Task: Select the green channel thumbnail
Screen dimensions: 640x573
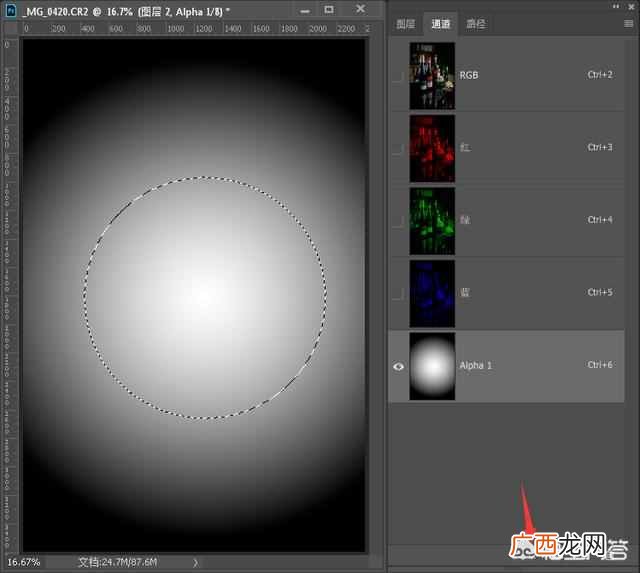Action: [432, 221]
